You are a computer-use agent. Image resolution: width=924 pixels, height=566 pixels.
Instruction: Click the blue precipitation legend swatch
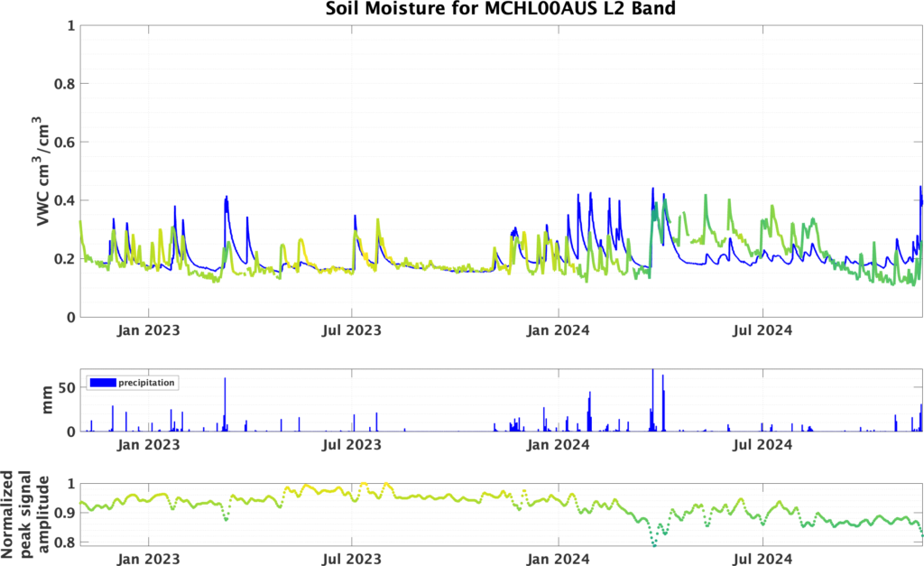(x=103, y=383)
